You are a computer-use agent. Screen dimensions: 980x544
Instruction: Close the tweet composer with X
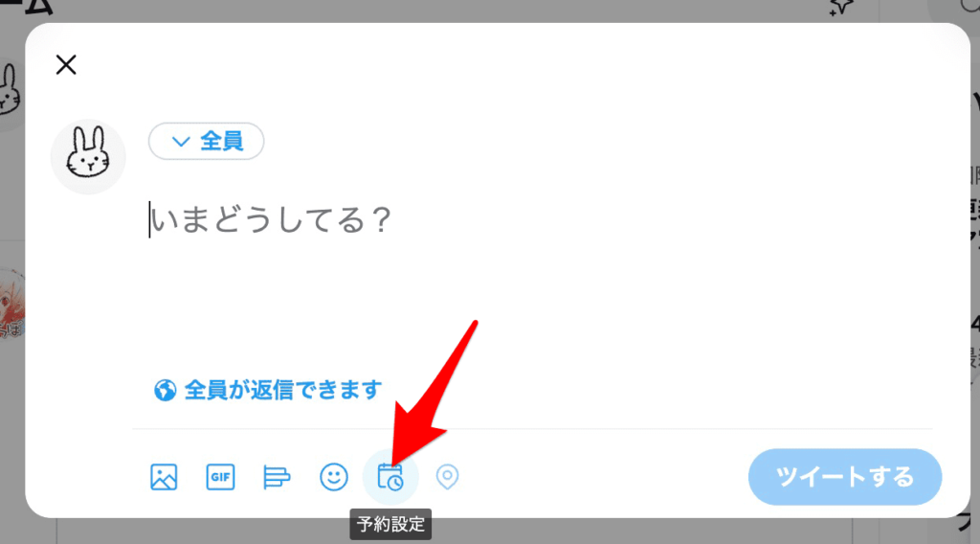click(66, 64)
